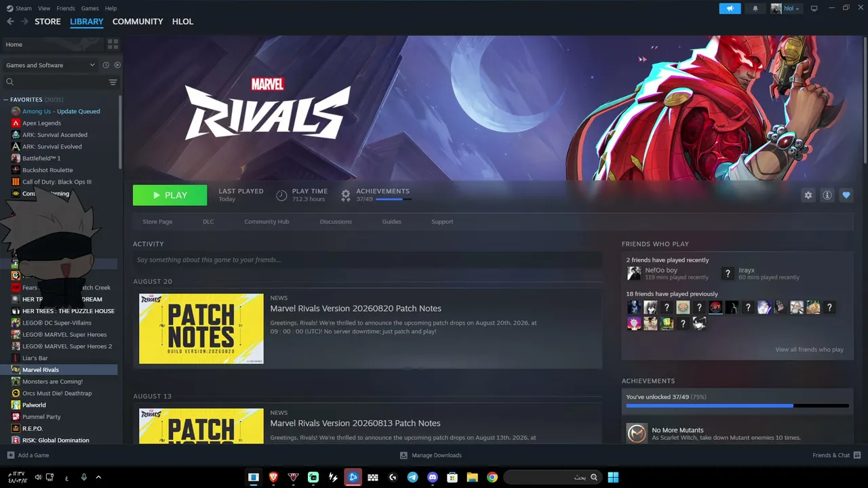Open the Manage Downloads icon
The width and height of the screenshot is (868, 488).
click(403, 455)
